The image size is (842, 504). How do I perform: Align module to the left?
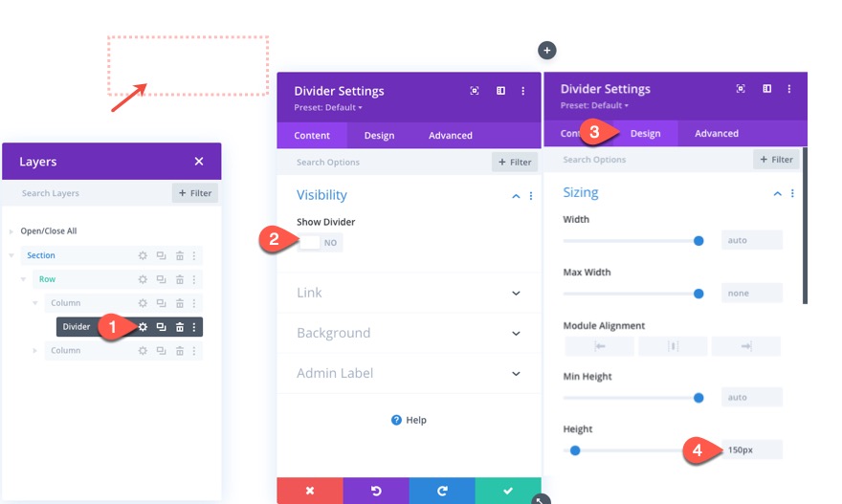(599, 346)
